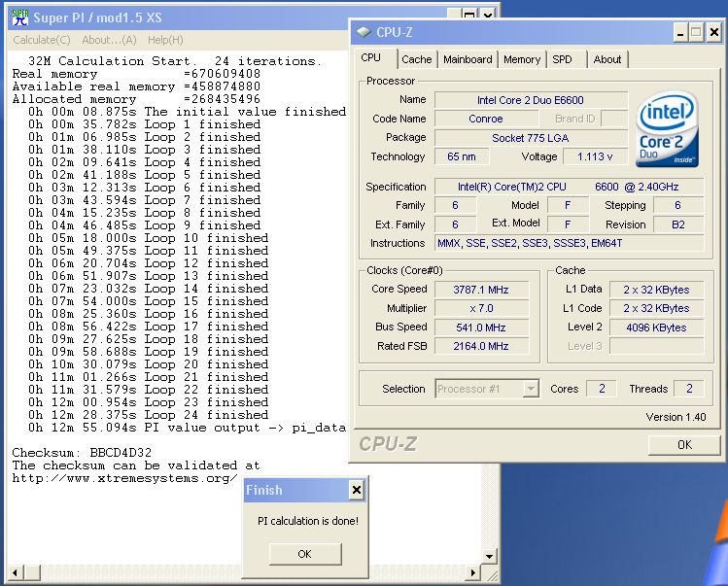Open the Help(H) menu in Super PI

pos(165,40)
